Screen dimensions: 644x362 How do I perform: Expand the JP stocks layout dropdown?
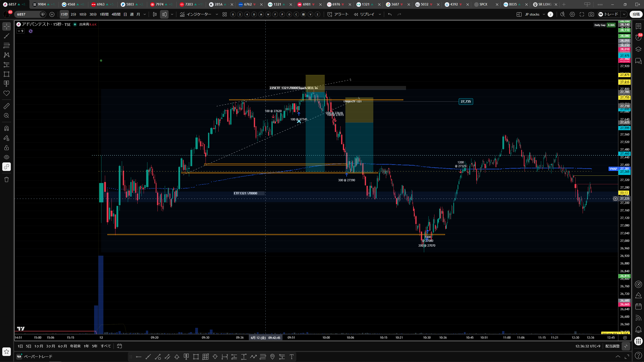(x=544, y=14)
